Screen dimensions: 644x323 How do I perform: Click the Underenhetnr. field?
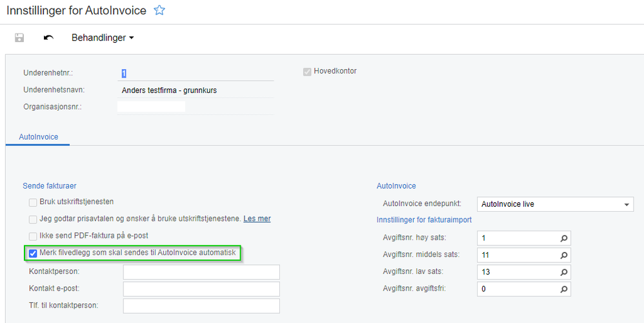[196, 74]
